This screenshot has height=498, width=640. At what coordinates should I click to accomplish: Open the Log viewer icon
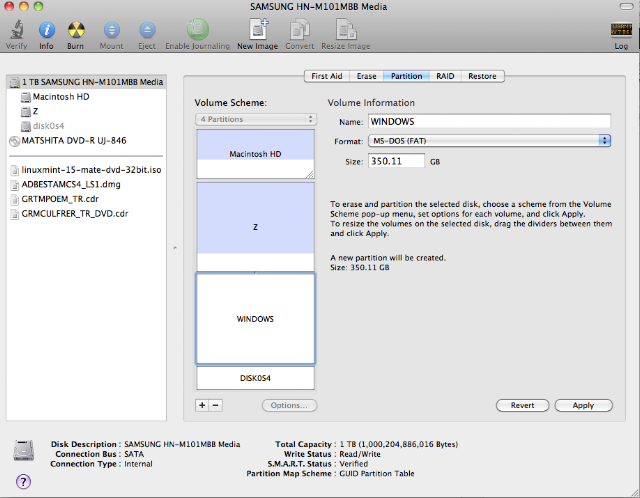pos(621,31)
